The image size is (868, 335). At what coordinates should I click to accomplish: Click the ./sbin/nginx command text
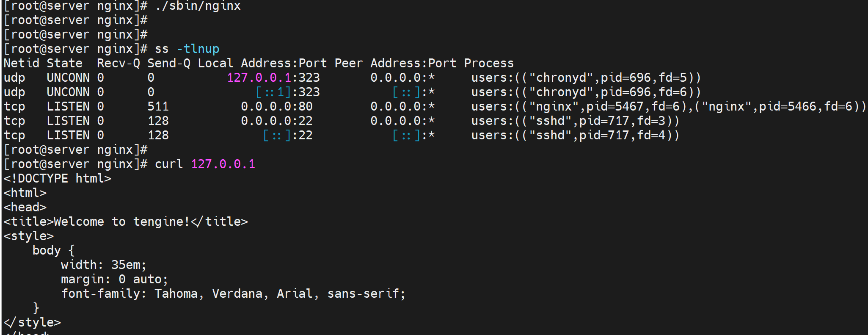point(198,6)
